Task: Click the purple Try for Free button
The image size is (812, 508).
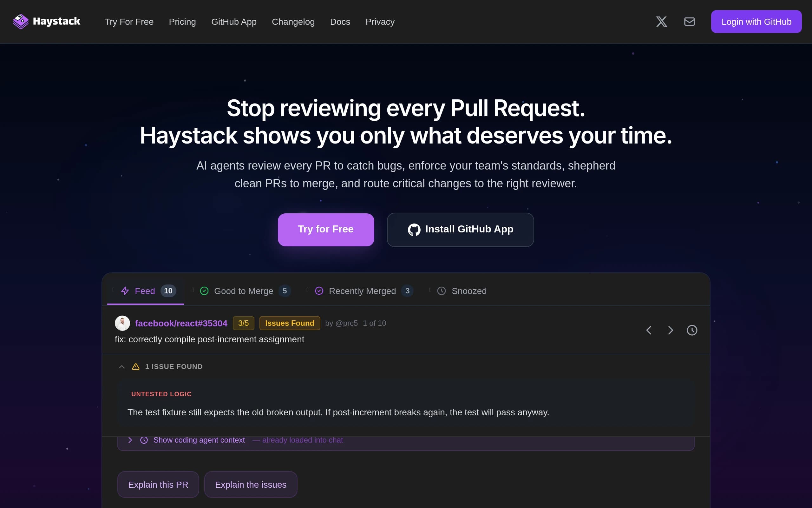Action: pos(326,230)
